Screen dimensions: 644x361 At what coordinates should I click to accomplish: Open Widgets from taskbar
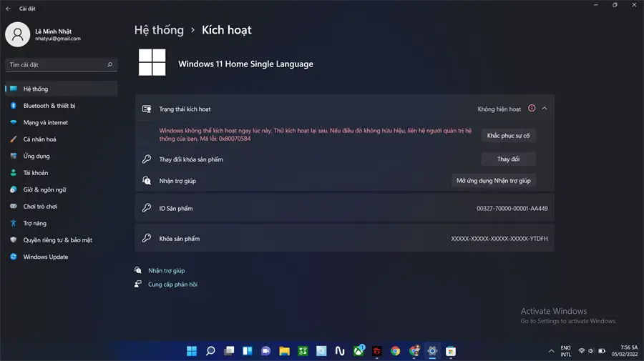click(x=248, y=351)
